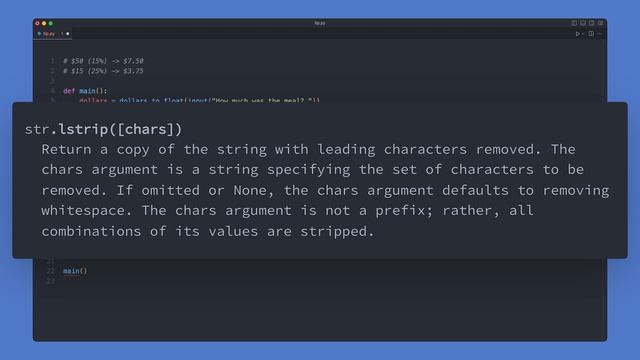Open the More Actions ellipsis menu

(x=600, y=34)
